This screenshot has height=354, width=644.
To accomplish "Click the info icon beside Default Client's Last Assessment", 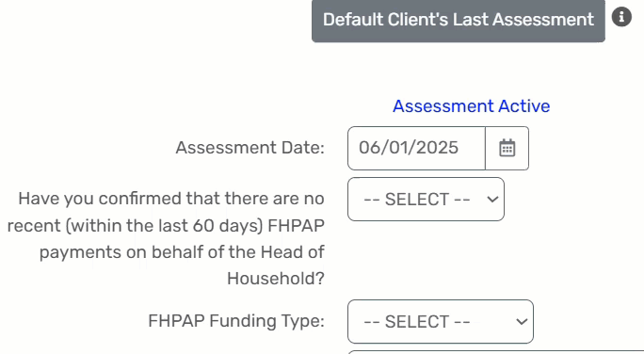I will click(x=621, y=17).
